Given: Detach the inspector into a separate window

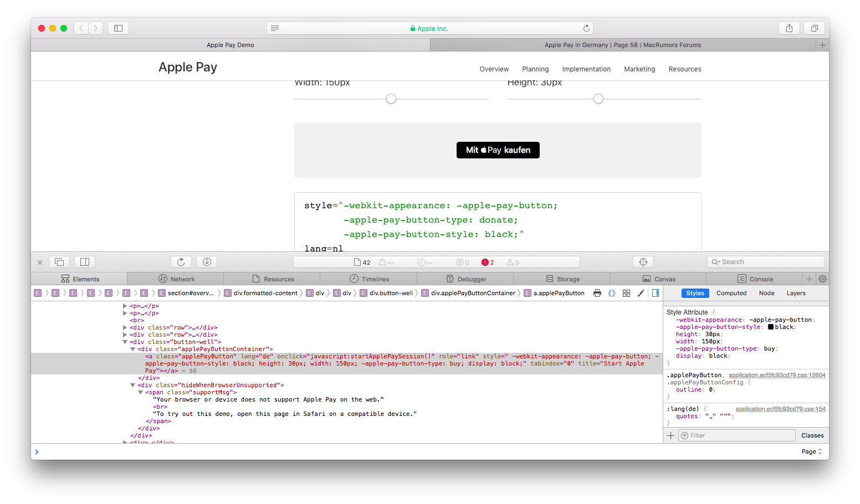Looking at the screenshot, I should pos(59,262).
